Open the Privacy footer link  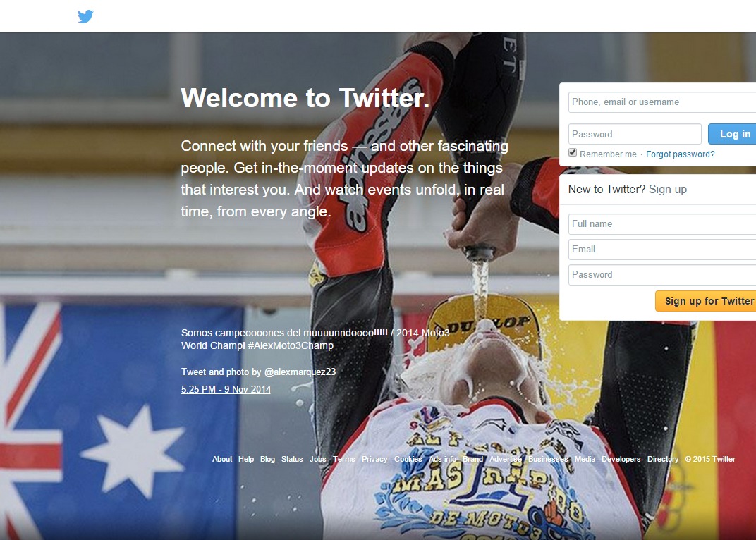pyautogui.click(x=374, y=459)
